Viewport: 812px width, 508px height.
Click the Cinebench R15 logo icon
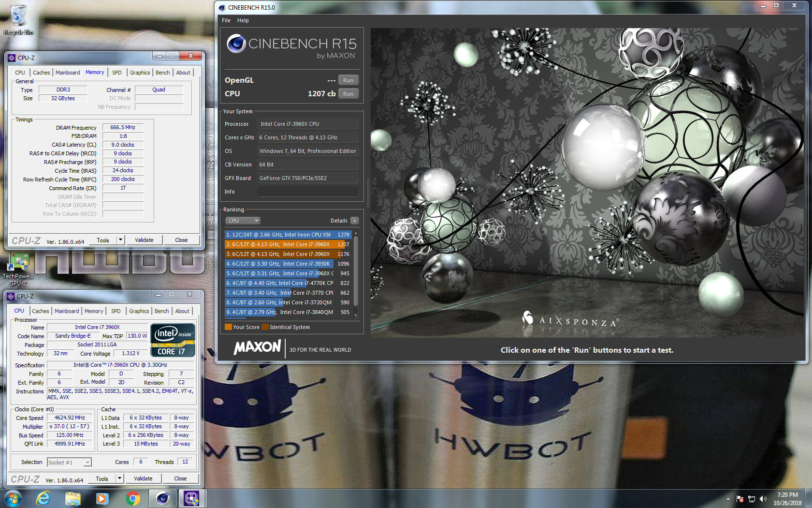pyautogui.click(x=236, y=44)
